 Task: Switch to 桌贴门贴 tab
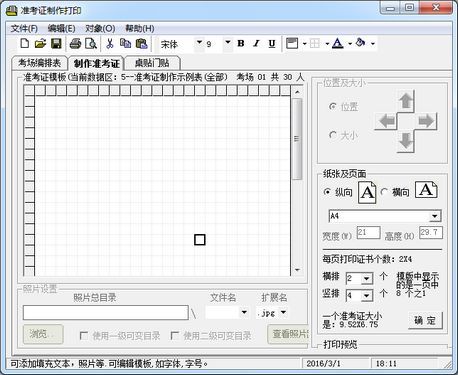tap(153, 63)
